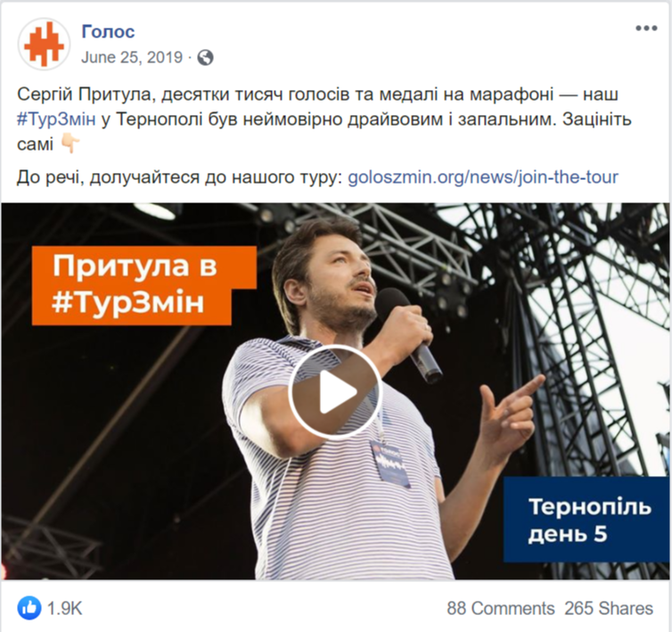
Task: Click the До речі invitation text line
Action: [317, 176]
